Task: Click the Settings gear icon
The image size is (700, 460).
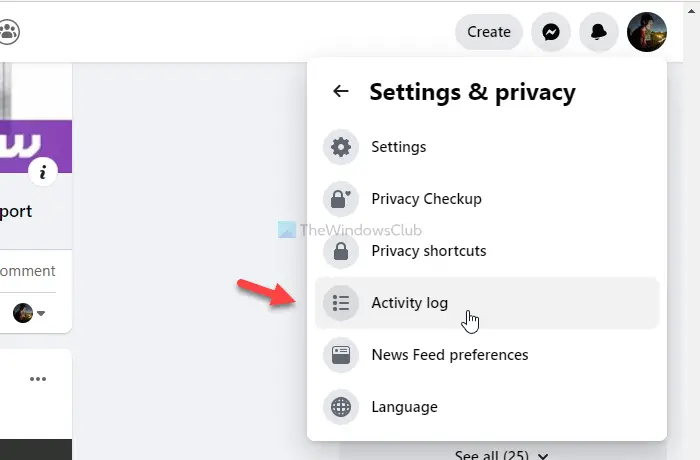Action: pos(341,147)
